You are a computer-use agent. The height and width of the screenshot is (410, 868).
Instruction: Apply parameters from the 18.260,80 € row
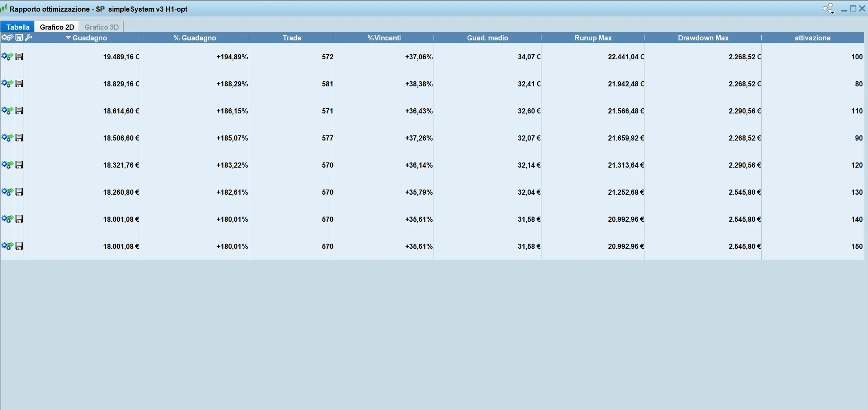7,192
